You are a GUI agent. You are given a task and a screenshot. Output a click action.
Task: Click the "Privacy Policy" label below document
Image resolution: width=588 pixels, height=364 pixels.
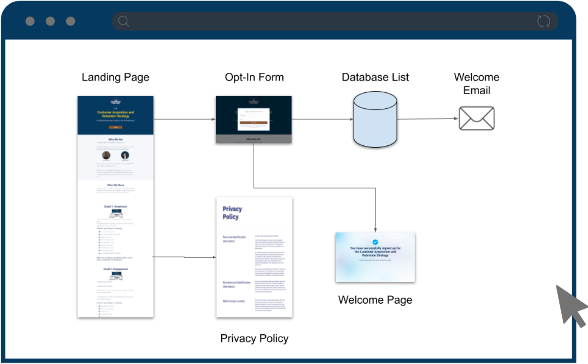tap(254, 338)
